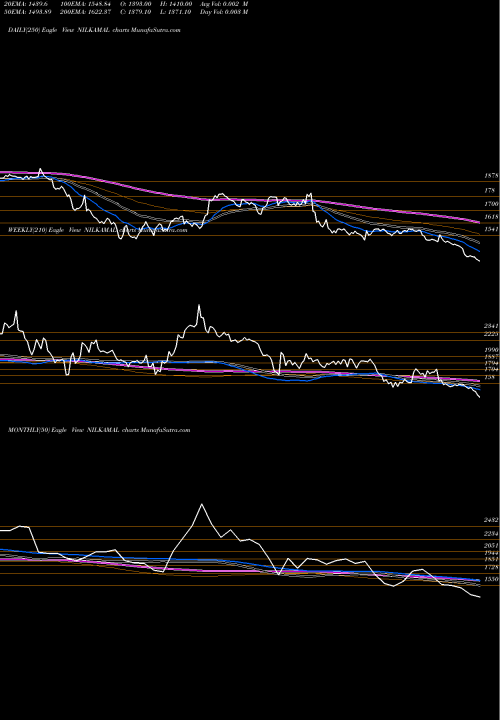Click the DAILY(250) Eagle View chart title
The image size is (500, 720).
(x=94, y=30)
